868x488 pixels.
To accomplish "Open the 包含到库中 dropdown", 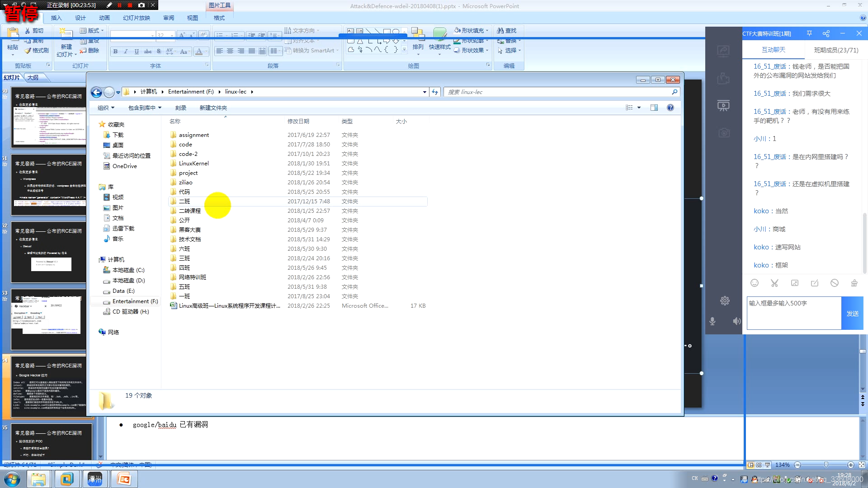I will (145, 108).
